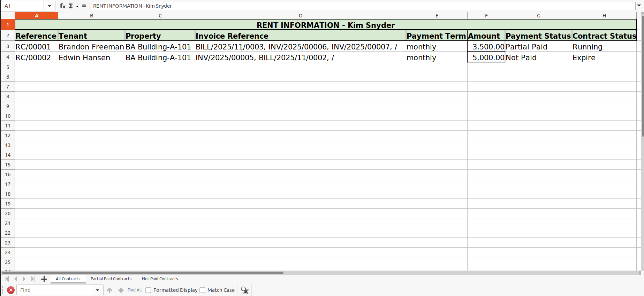The image size is (644, 296).
Task: Select the Running contract status cell
Action: 604,46
